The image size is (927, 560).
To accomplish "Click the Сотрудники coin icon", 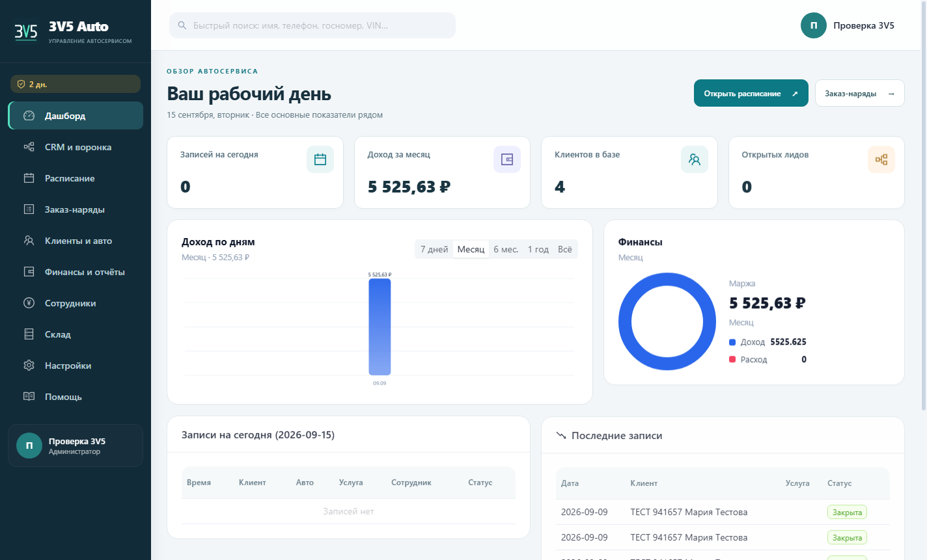I will [29, 303].
